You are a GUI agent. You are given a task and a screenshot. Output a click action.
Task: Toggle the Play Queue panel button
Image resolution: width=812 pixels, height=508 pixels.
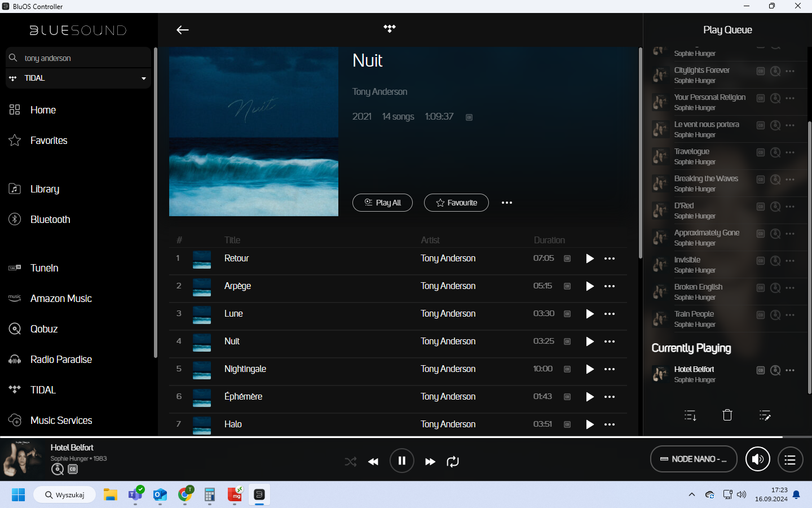(x=791, y=459)
